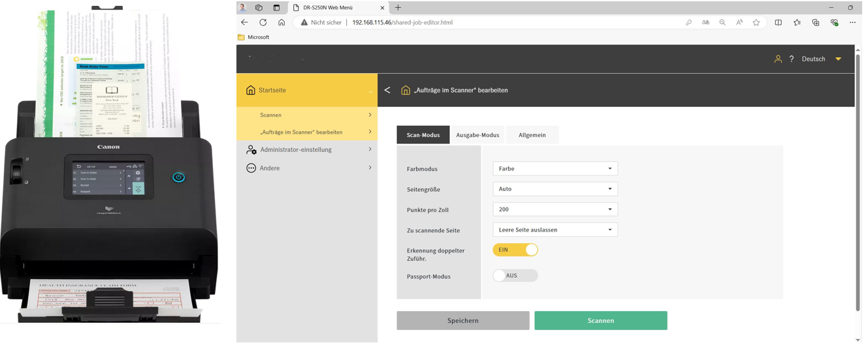Click the user account icon in header
The width and height of the screenshot is (868, 347).
pos(778,59)
